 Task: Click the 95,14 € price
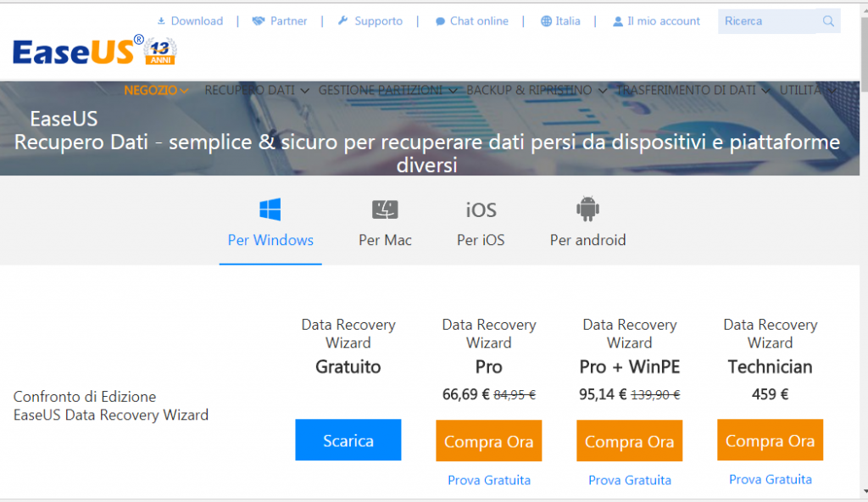(603, 394)
